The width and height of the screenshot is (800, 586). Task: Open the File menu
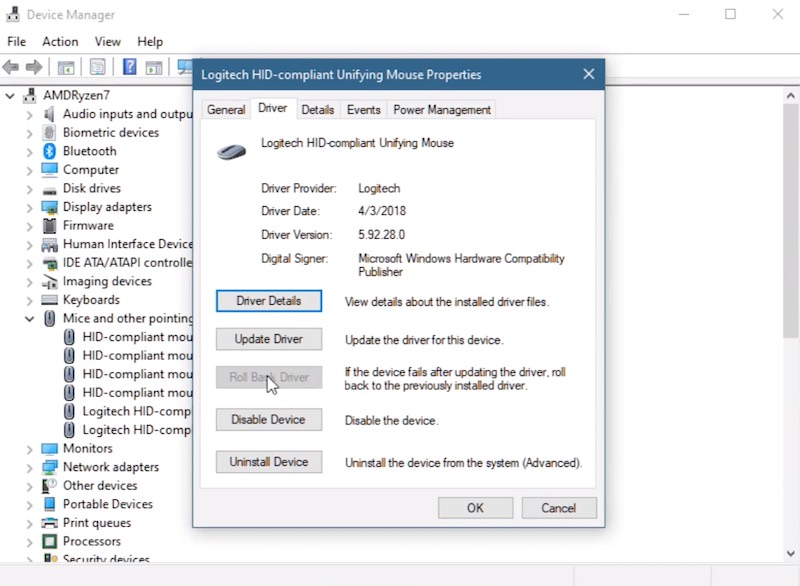point(16,41)
